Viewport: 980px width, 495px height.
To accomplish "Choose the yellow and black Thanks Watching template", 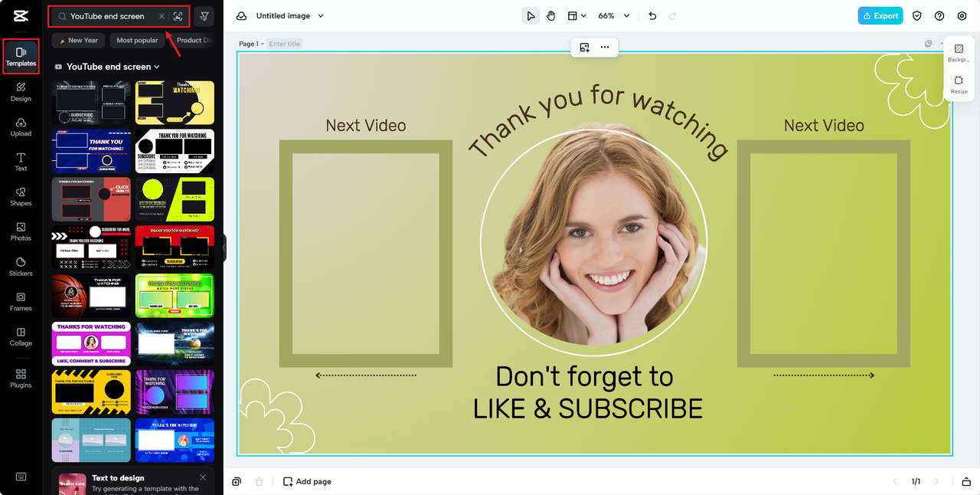I will pyautogui.click(x=175, y=103).
